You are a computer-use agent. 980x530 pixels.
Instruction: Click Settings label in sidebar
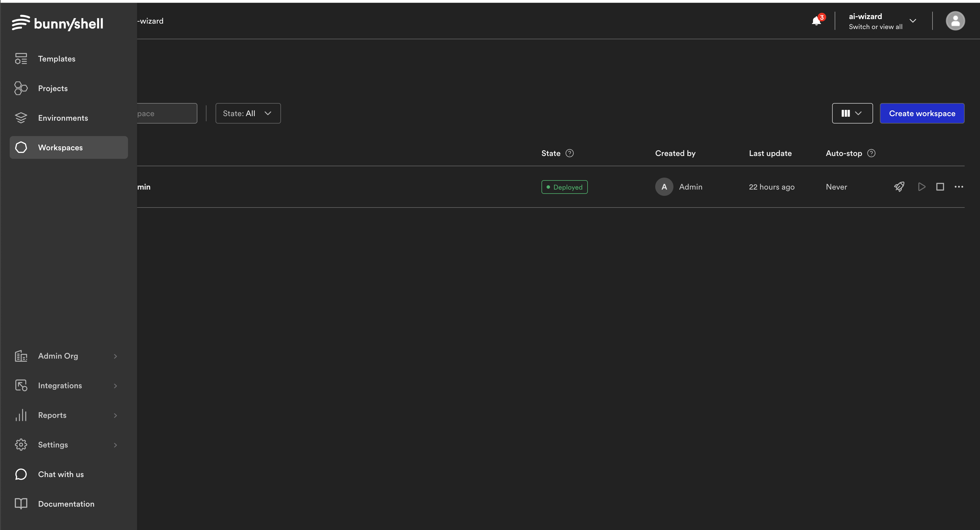pos(53,445)
